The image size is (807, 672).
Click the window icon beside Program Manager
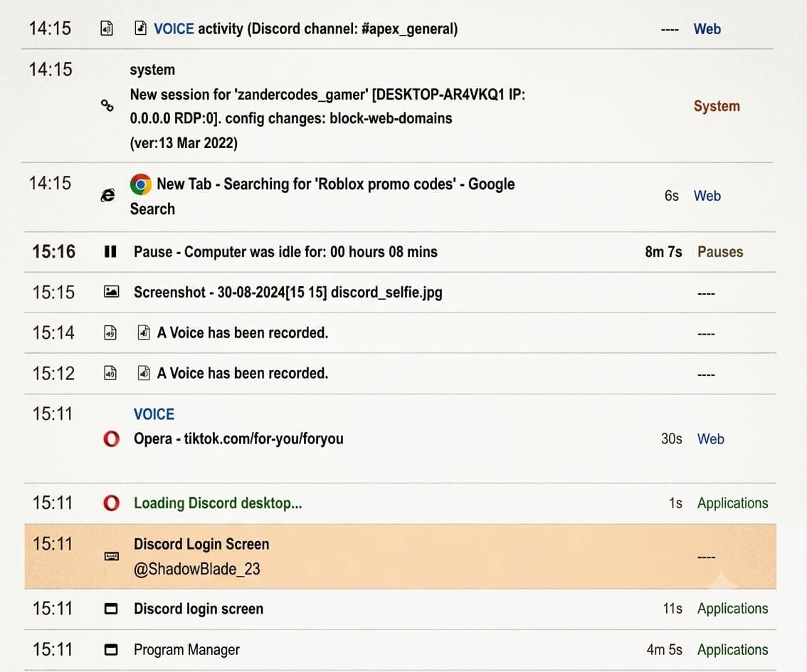click(110, 650)
